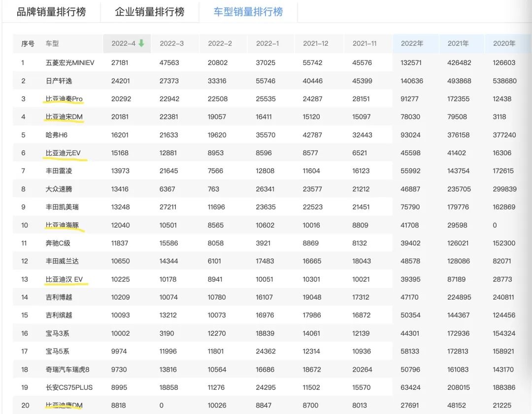Select the 比亚迪汉 EV model name
This screenshot has height=414, width=532.
click(x=64, y=279)
